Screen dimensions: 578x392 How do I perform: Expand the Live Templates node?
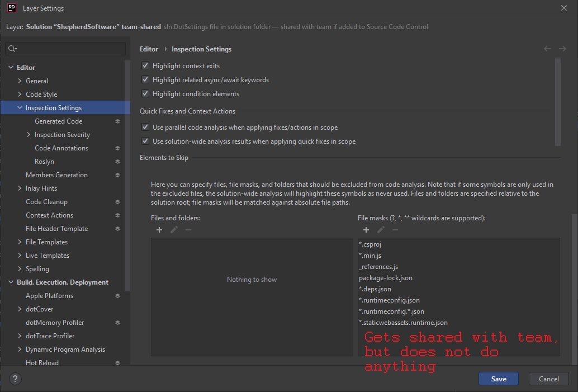click(x=20, y=256)
